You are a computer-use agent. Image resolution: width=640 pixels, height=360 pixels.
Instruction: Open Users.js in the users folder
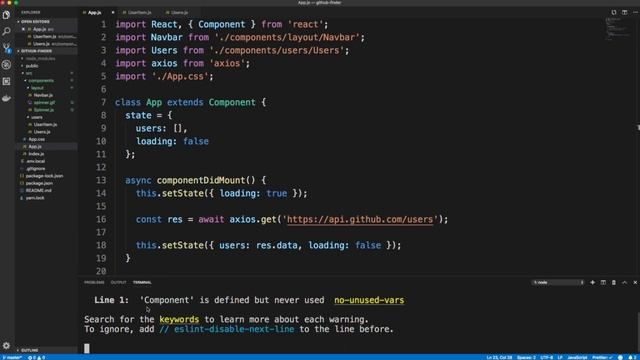click(x=42, y=132)
